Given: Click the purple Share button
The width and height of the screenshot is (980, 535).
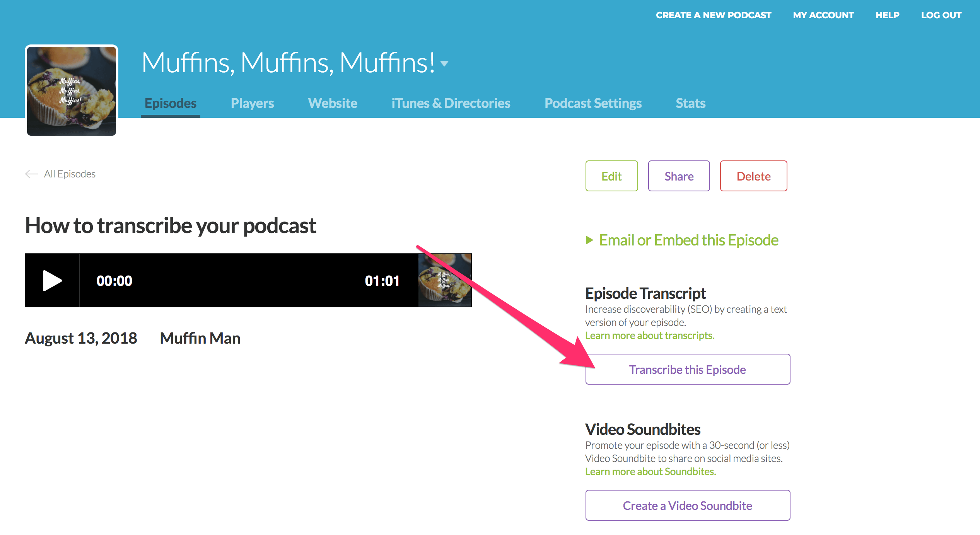Looking at the screenshot, I should click(x=679, y=176).
